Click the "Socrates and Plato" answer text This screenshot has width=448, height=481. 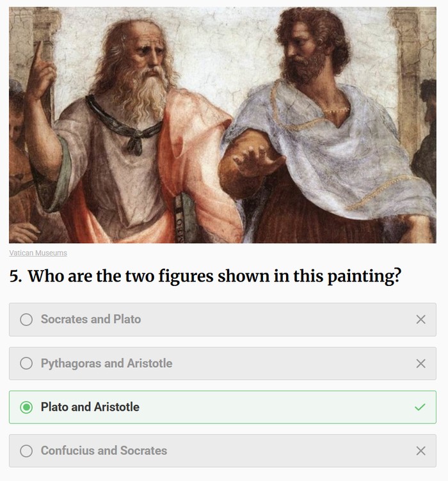point(91,319)
